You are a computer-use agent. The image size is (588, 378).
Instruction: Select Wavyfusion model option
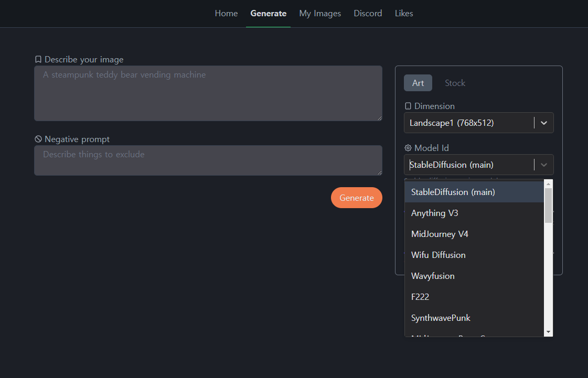[x=474, y=276]
